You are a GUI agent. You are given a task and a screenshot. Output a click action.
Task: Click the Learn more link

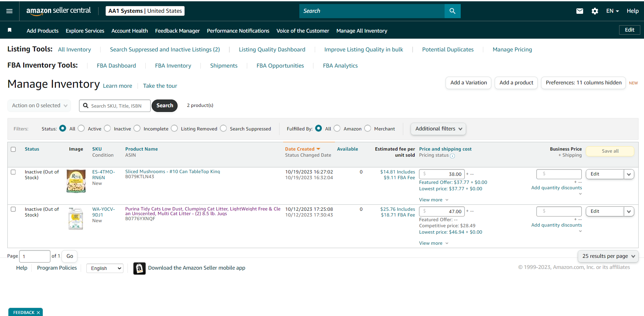117,86
